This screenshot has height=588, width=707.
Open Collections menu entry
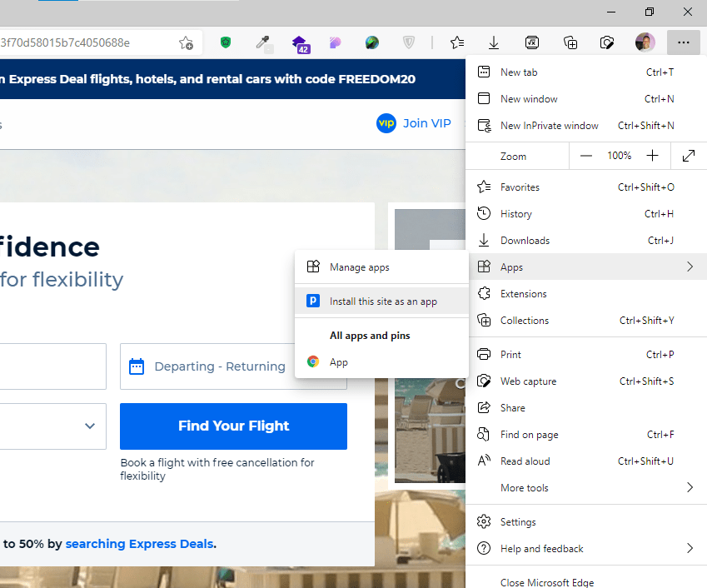[x=586, y=320]
